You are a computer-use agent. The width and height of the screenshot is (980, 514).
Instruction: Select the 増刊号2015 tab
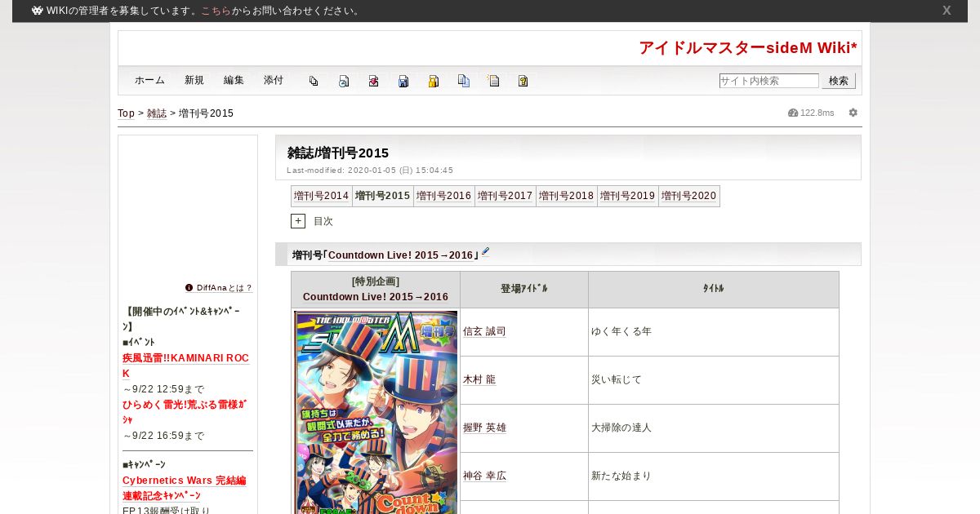[x=383, y=196]
